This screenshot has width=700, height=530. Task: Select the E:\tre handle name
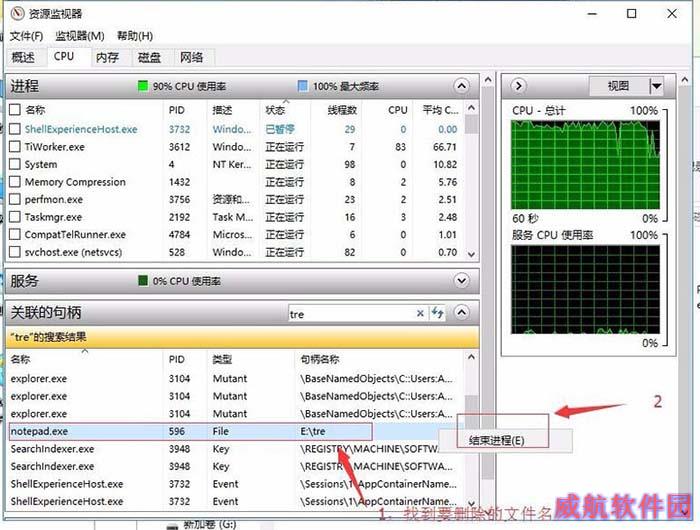pyautogui.click(x=312, y=431)
